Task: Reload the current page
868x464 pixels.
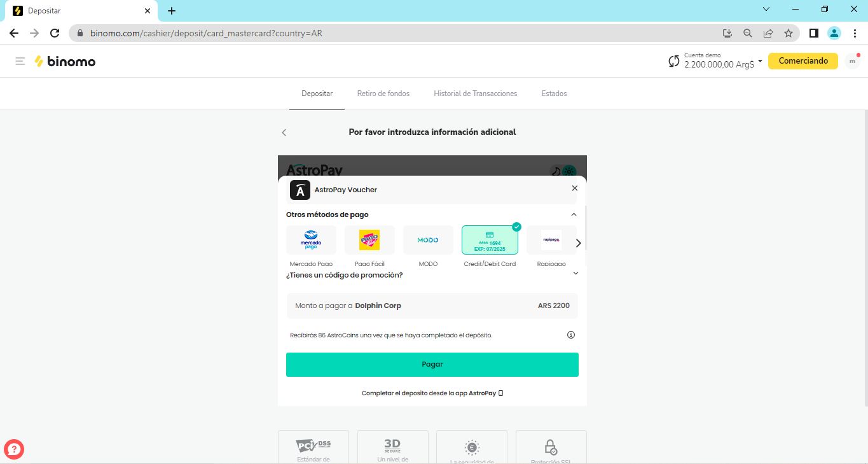Action: (55, 33)
